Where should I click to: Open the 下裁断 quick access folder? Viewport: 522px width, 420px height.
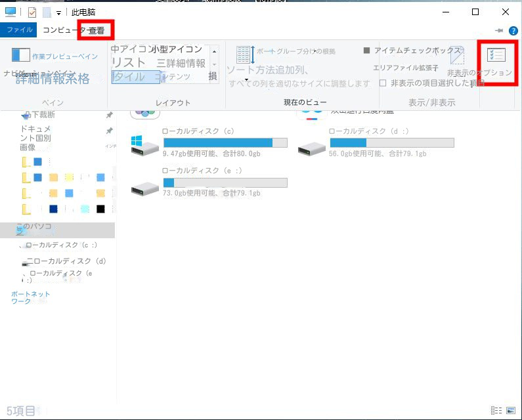[x=43, y=115]
